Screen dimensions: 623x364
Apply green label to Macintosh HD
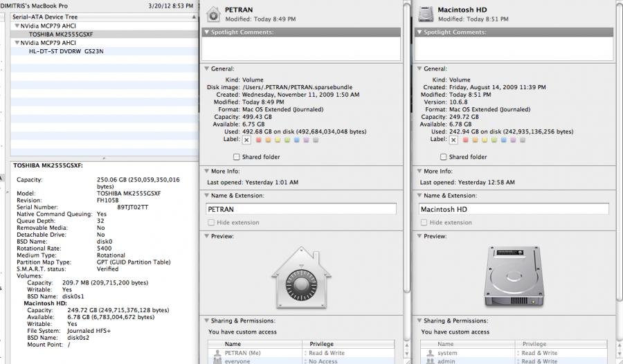(494, 140)
